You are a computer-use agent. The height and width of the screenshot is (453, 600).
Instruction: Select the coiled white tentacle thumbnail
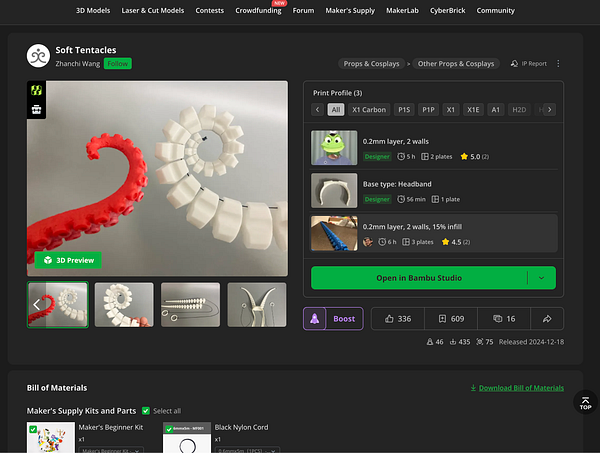coord(124,305)
